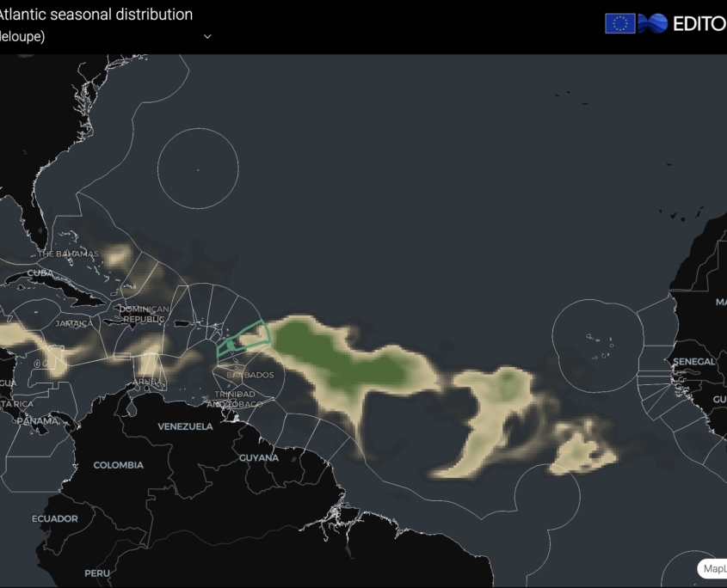Click the Guyana country label
Screen dimensions: 727x588
tap(259, 458)
